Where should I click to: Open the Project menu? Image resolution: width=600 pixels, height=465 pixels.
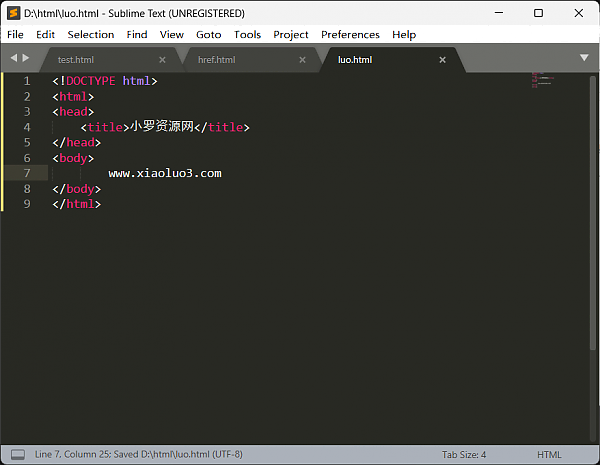(x=291, y=34)
